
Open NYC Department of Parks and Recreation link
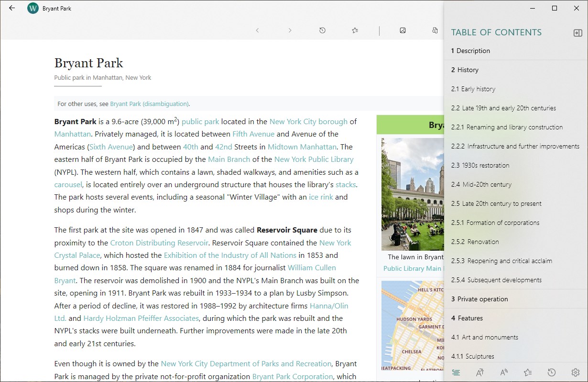click(246, 364)
